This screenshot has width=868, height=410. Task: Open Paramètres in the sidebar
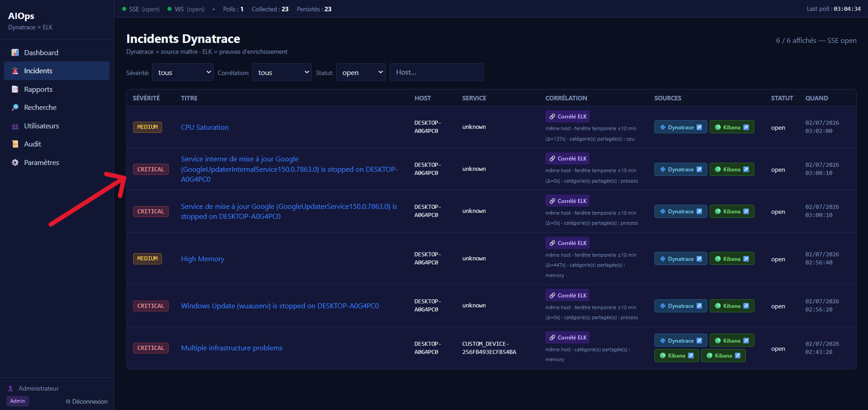click(x=57, y=163)
